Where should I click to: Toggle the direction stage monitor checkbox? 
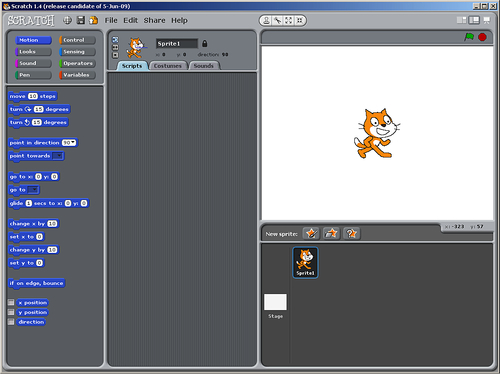pyautogui.click(x=11, y=322)
